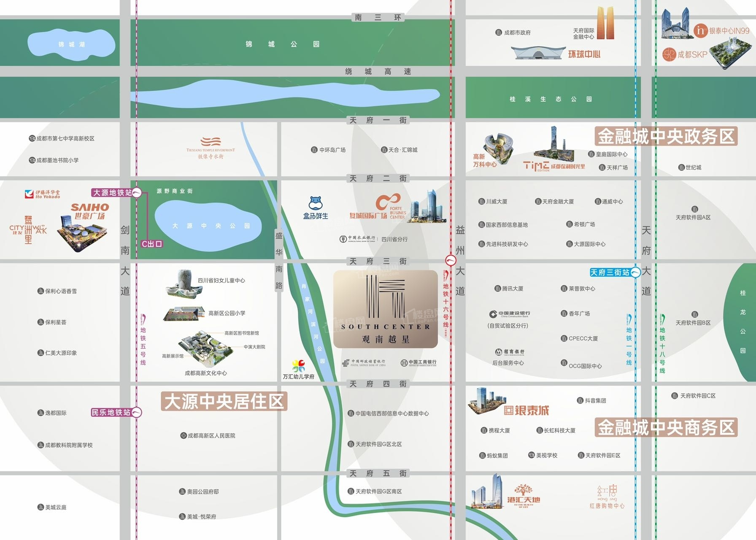Viewport: 756px width, 540px height.
Task: Click the 中环岛广场 label
Action: [328, 150]
